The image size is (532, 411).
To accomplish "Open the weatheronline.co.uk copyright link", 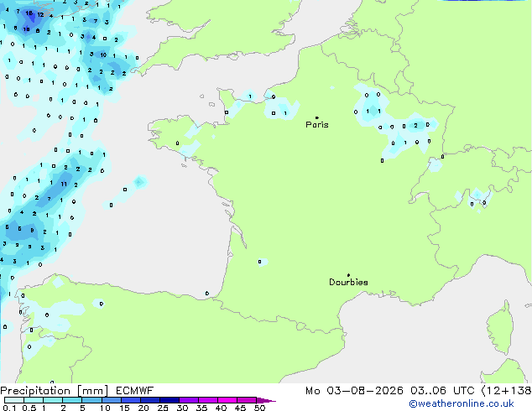I will [462, 403].
